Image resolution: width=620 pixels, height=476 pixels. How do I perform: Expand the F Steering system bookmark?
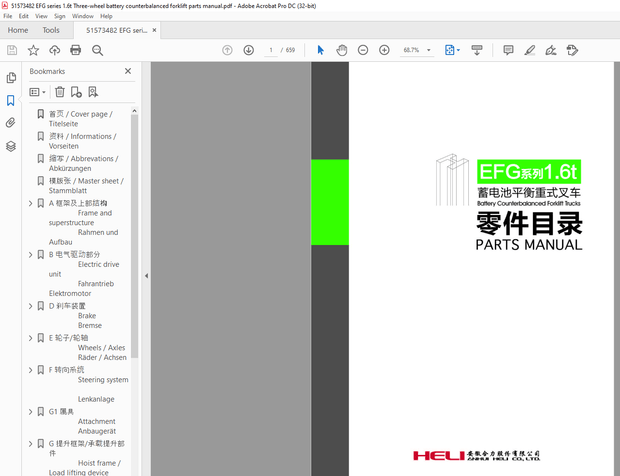(30, 370)
